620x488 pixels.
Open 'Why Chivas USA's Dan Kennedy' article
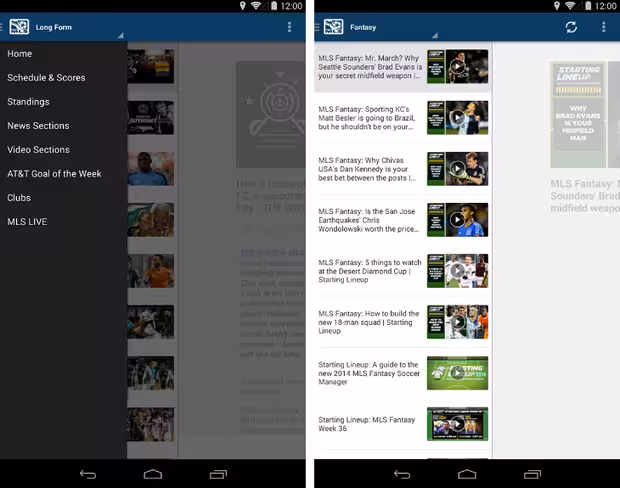[x=367, y=169]
